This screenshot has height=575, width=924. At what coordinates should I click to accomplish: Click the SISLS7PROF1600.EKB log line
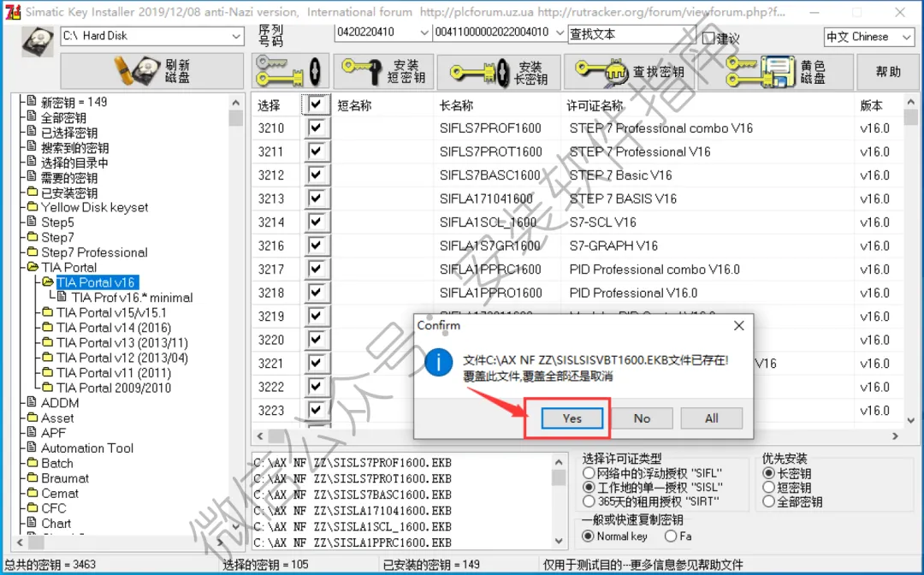(x=352, y=462)
